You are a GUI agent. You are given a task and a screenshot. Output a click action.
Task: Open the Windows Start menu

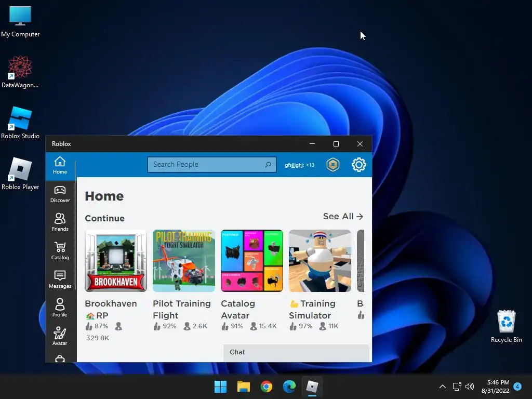(x=220, y=387)
